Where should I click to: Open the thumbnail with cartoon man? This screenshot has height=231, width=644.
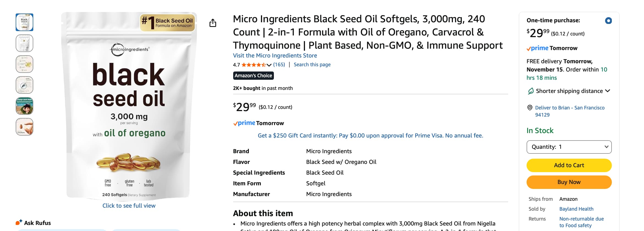click(24, 106)
